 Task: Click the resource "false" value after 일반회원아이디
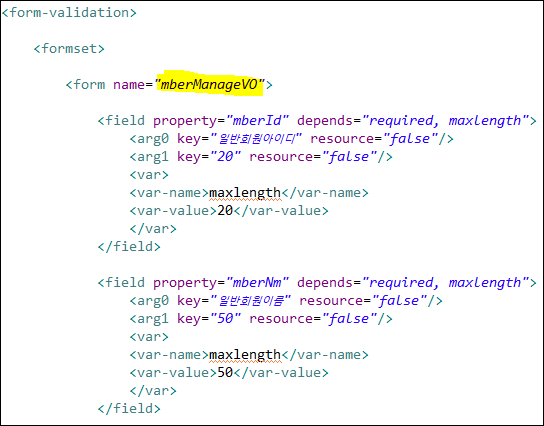(410, 139)
